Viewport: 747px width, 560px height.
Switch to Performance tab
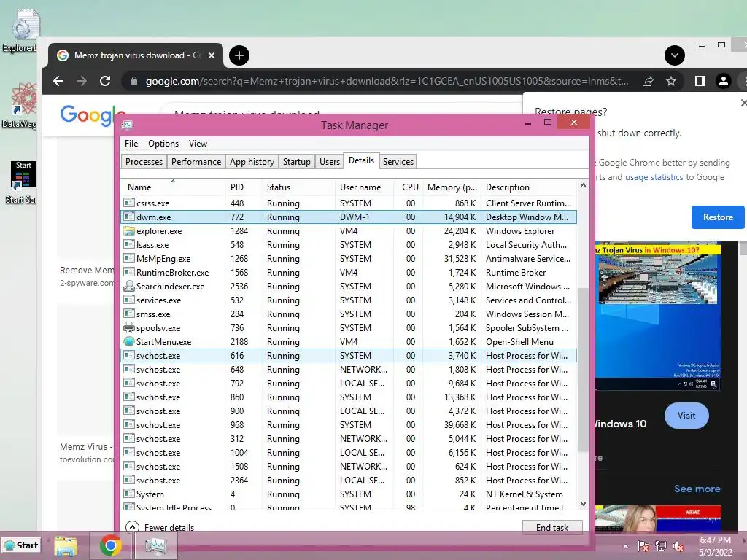(x=196, y=162)
